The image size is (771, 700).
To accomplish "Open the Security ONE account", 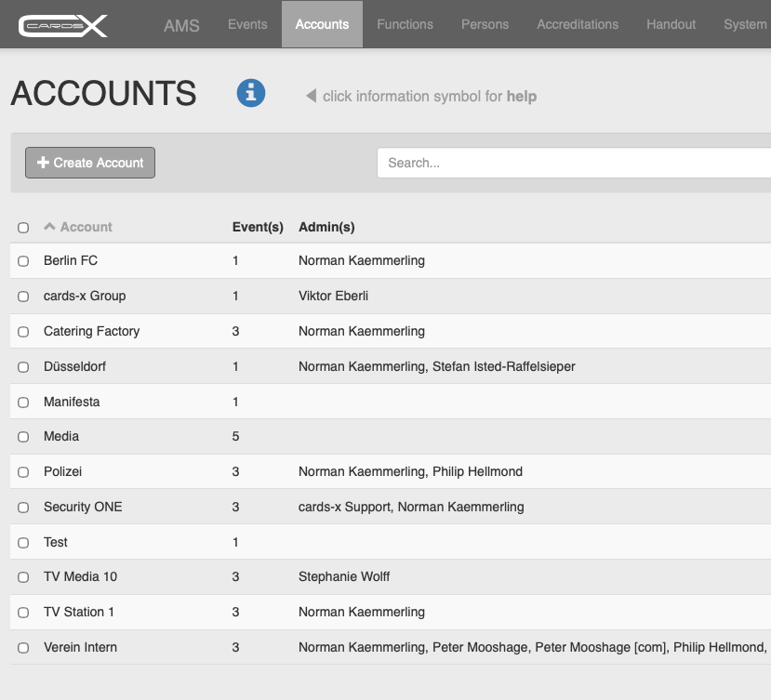I will pyautogui.click(x=83, y=507).
